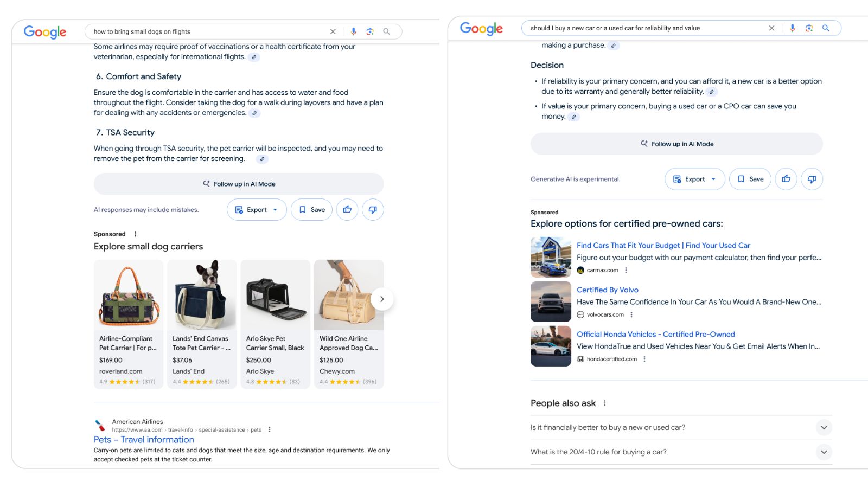Click the Google logo on the left page
The image size is (868, 488).
coord(45,32)
